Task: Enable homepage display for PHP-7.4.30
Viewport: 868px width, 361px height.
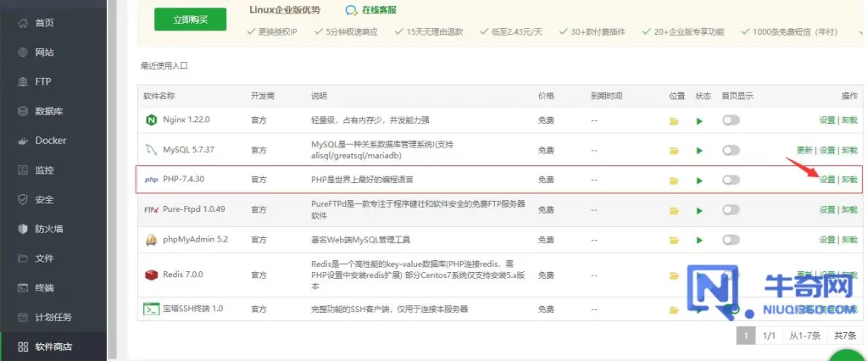Action: coord(731,180)
